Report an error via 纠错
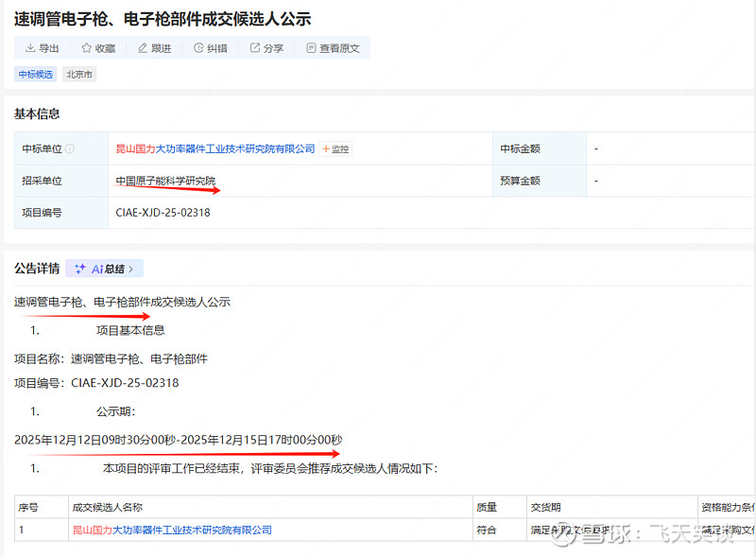The height and width of the screenshot is (557, 756). (x=210, y=48)
